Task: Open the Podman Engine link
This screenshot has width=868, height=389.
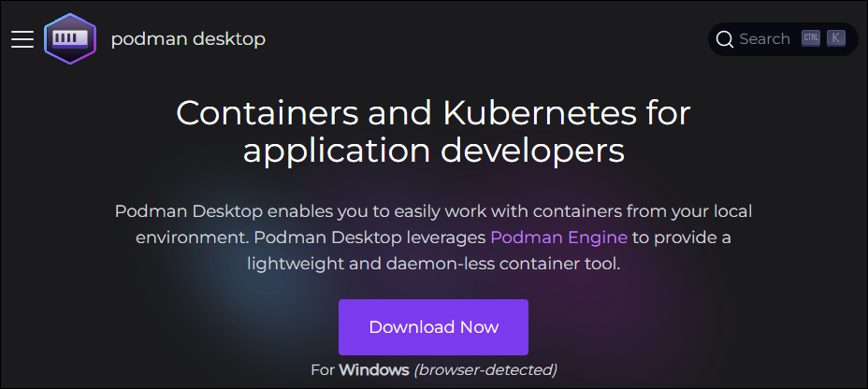Action: coord(558,238)
